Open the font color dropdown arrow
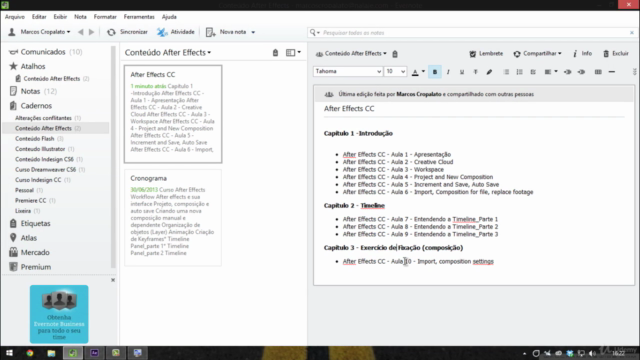The height and width of the screenshot is (360, 640). pos(423,72)
